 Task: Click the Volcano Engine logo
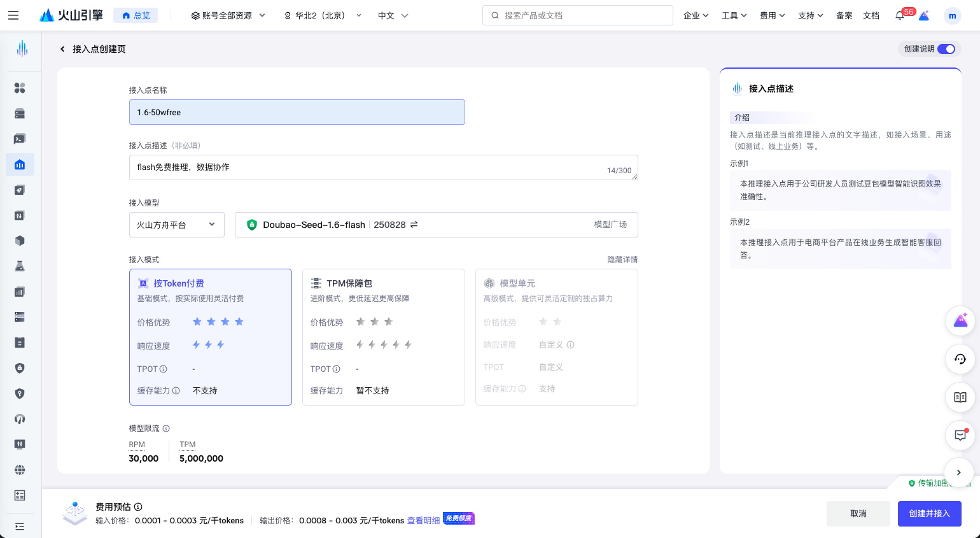coord(71,15)
